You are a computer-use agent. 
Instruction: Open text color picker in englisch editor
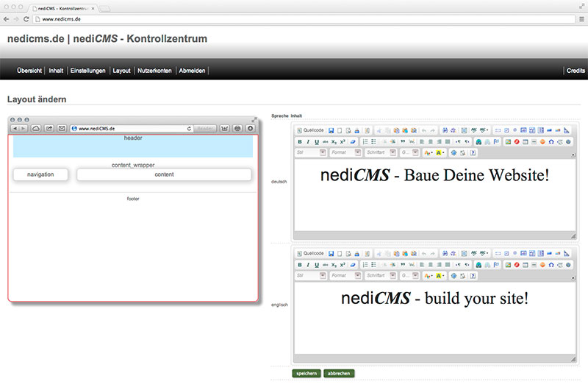429,275
